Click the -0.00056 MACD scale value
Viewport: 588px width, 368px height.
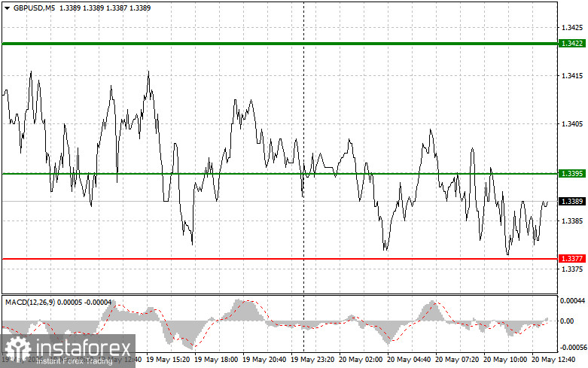click(x=573, y=348)
